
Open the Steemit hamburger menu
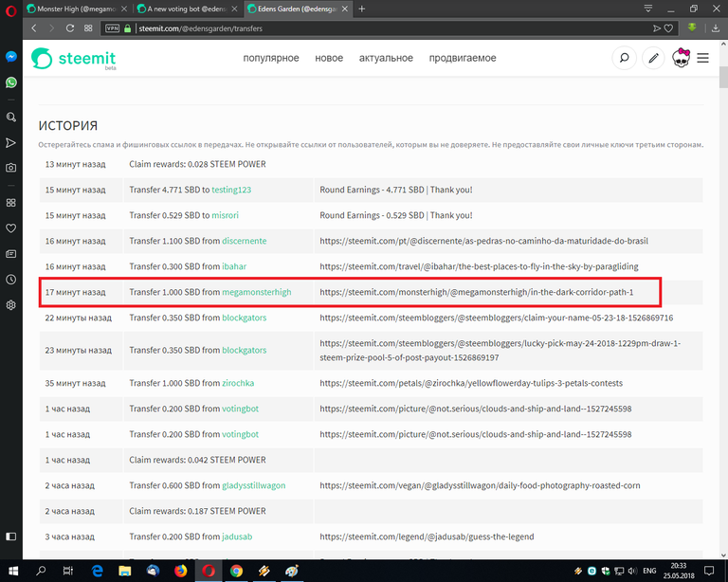click(x=702, y=58)
